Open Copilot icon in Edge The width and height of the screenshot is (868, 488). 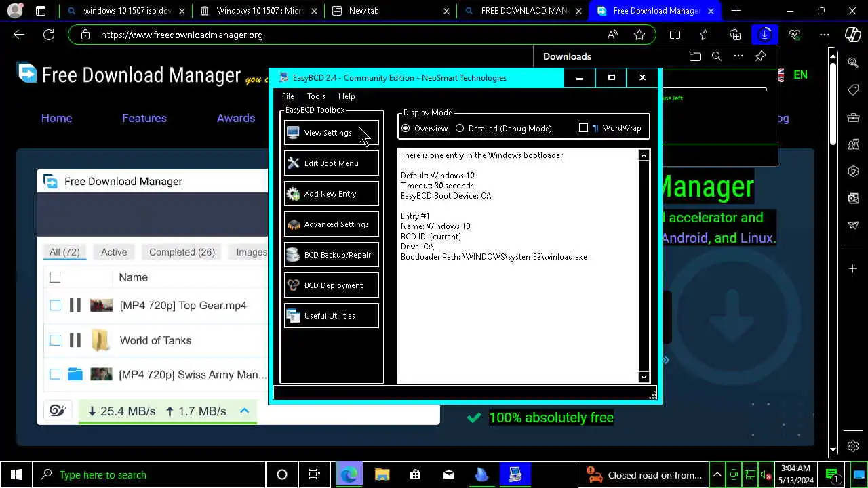point(853,35)
